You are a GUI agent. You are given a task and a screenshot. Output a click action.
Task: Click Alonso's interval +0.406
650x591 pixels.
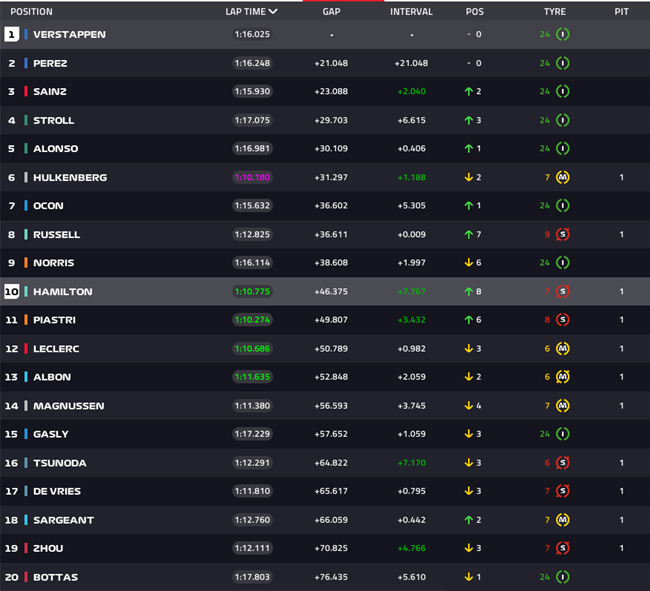(411, 148)
